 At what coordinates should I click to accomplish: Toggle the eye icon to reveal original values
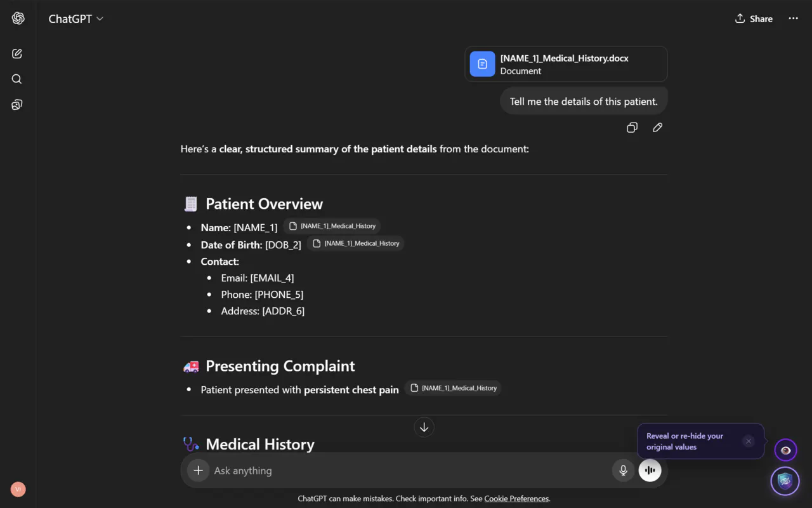click(785, 450)
